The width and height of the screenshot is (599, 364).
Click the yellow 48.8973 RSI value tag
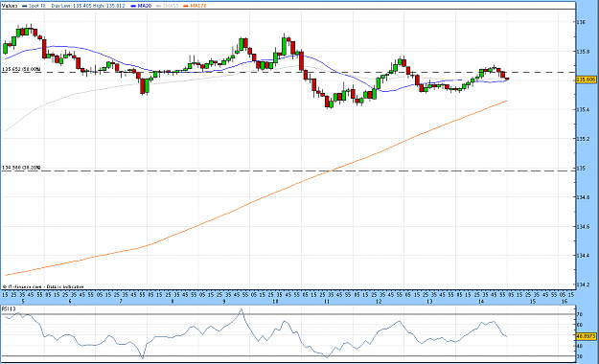click(586, 336)
